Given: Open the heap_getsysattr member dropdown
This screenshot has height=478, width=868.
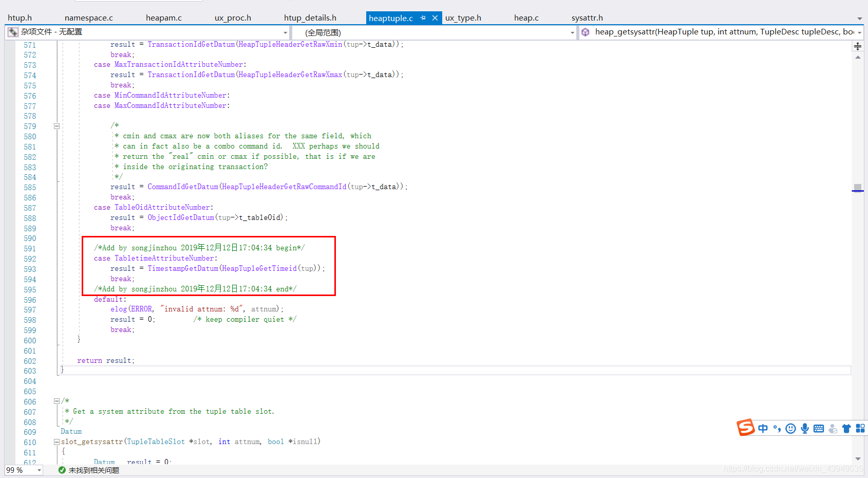Looking at the screenshot, I should tap(721, 32).
